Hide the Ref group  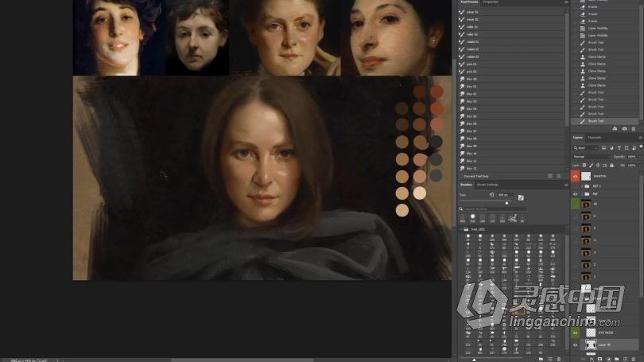(x=575, y=194)
